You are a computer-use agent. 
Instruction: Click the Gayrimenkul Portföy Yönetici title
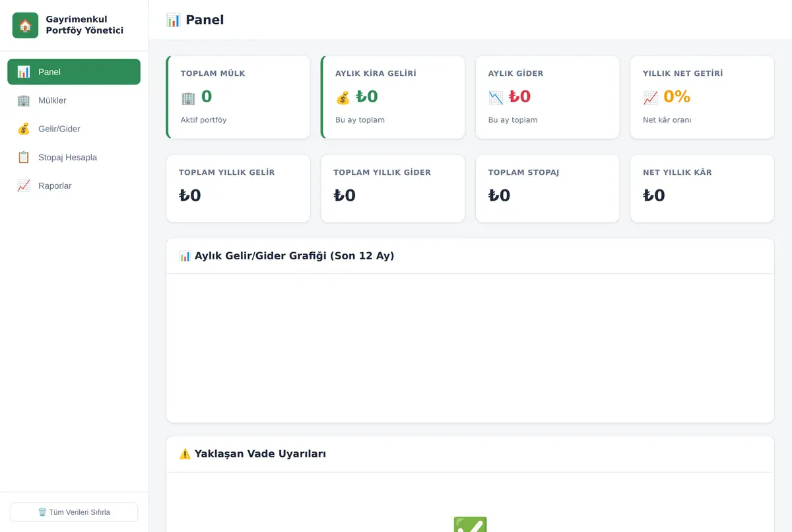click(x=84, y=25)
